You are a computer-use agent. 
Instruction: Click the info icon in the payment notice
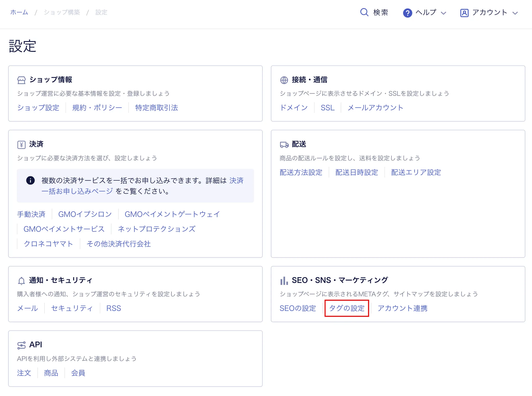tap(30, 180)
